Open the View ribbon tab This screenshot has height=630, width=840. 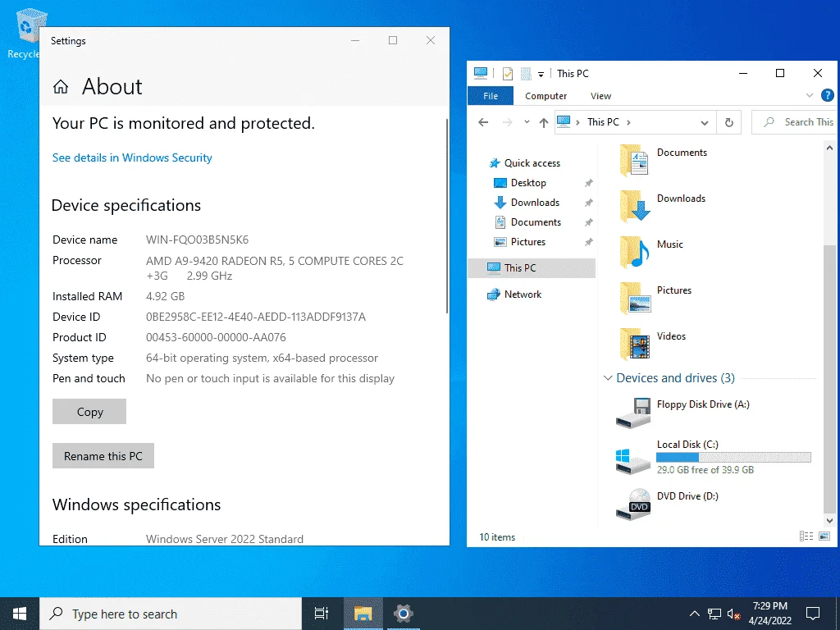(x=600, y=96)
